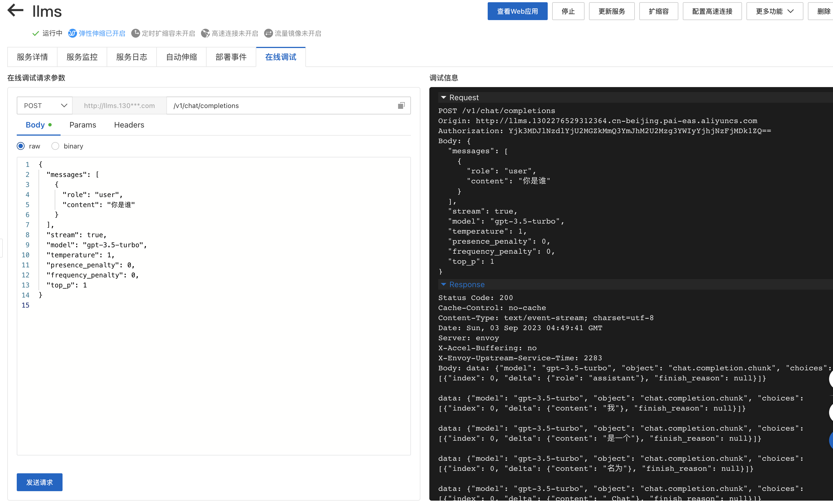Viewport: 833px width, 504px height.
Task: Open the 弹性伸缩已开启 link
Action: click(x=102, y=33)
